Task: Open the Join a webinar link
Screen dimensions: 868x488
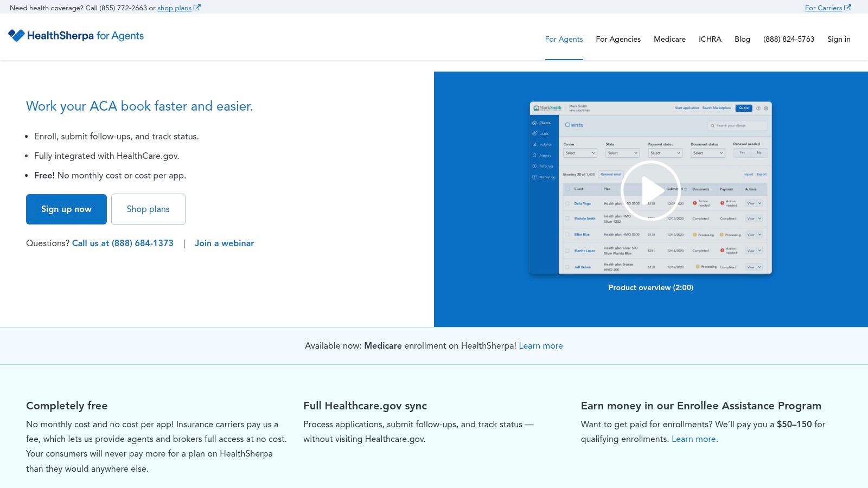Action: [x=224, y=243]
